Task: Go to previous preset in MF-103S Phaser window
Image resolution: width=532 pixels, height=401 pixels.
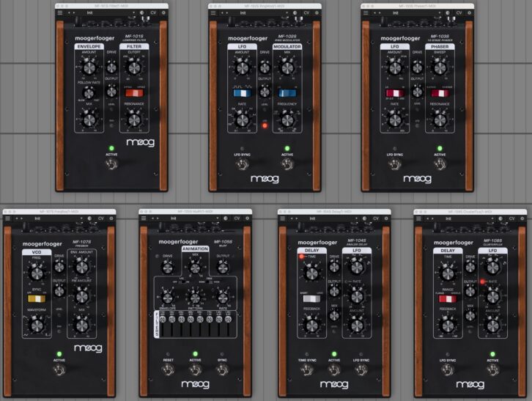Action: click(375, 12)
